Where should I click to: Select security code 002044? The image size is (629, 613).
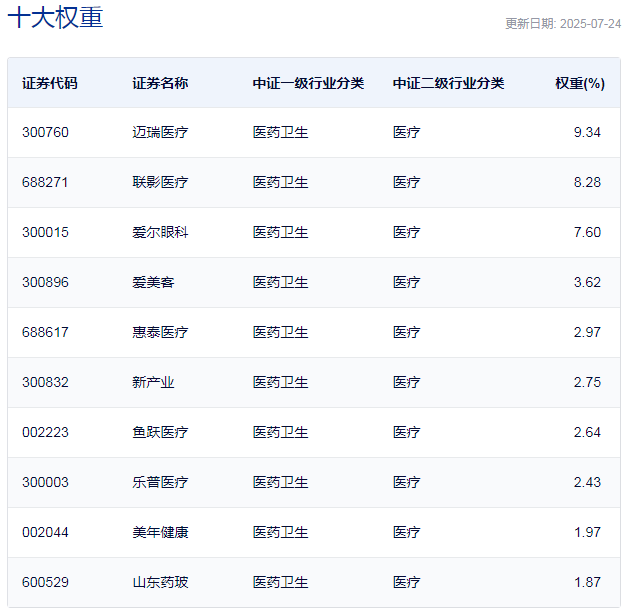pyautogui.click(x=45, y=532)
